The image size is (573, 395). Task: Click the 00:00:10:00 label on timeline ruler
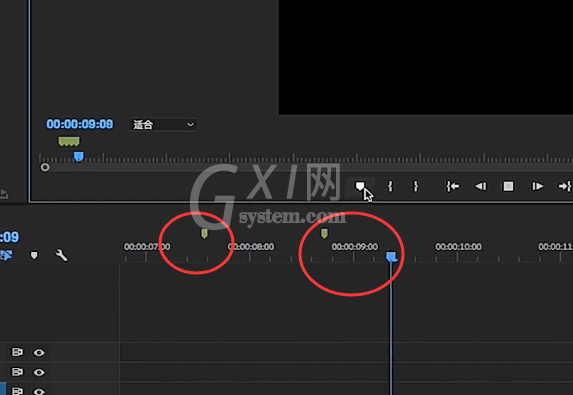pyautogui.click(x=458, y=247)
